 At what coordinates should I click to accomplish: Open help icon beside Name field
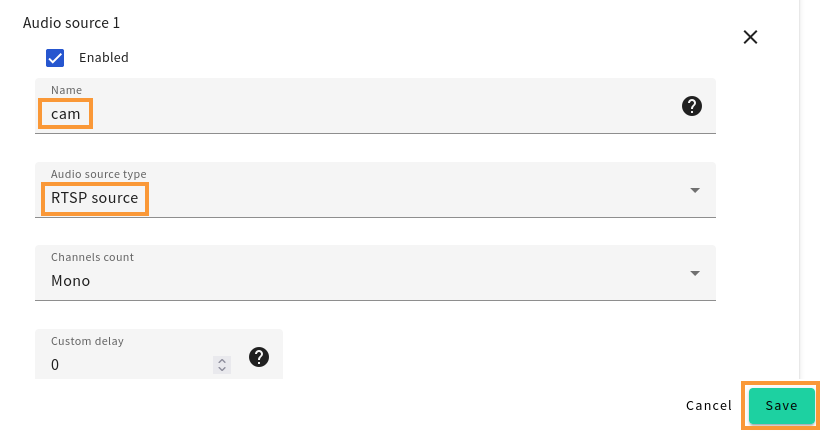tap(691, 106)
